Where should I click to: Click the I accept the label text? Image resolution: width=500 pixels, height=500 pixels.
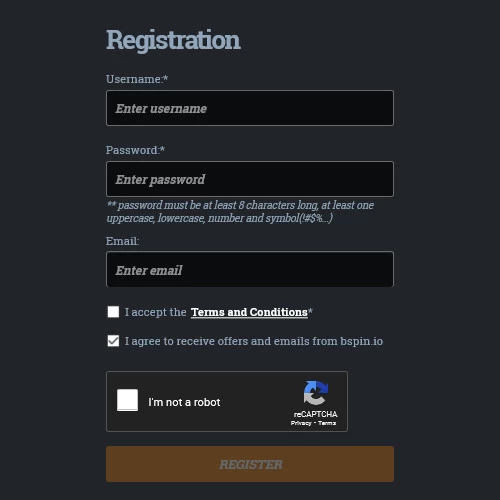[155, 312]
